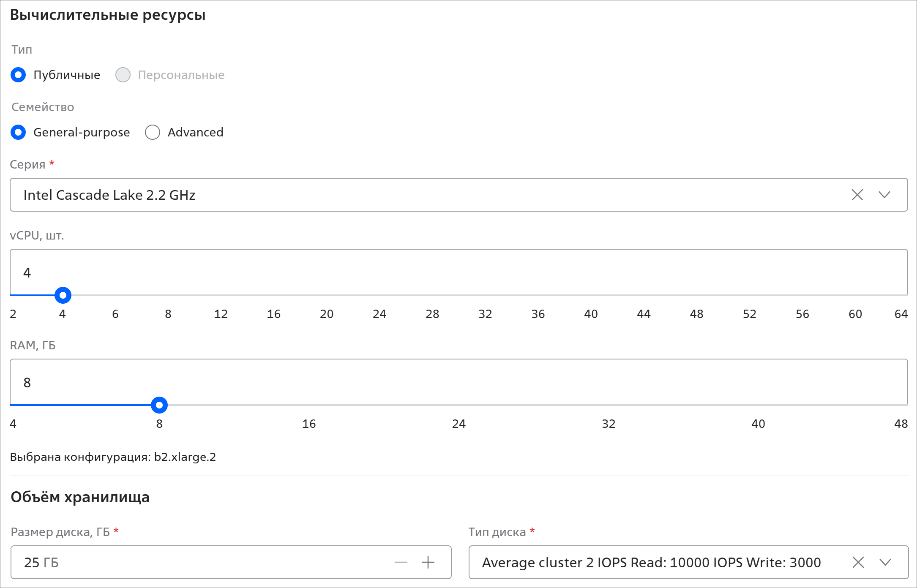917x588 pixels.
Task: Choose the Advanced family option
Action: (x=153, y=132)
